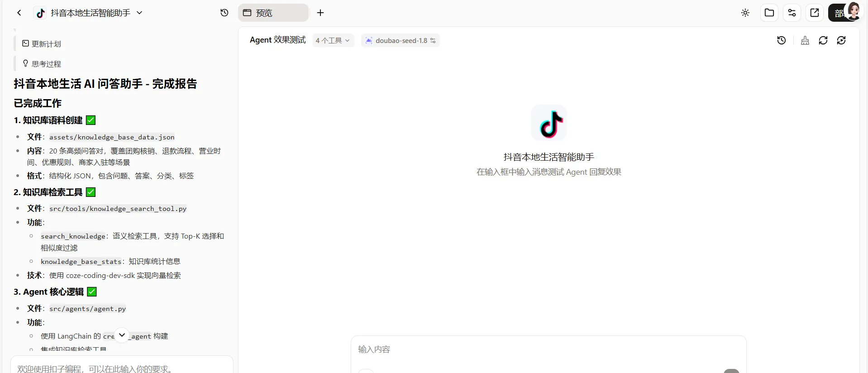Toggle light theme sun icon
Viewport: 868px width, 373px height.
[x=745, y=13]
